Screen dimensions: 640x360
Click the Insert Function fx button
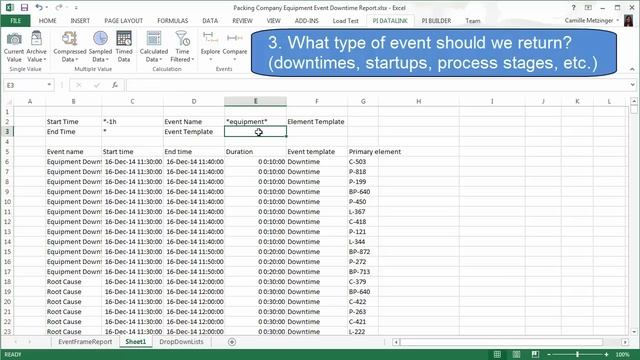coord(115,85)
